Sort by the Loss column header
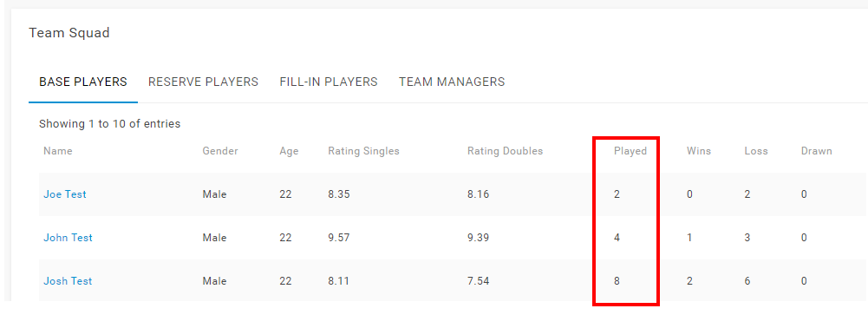 click(756, 151)
